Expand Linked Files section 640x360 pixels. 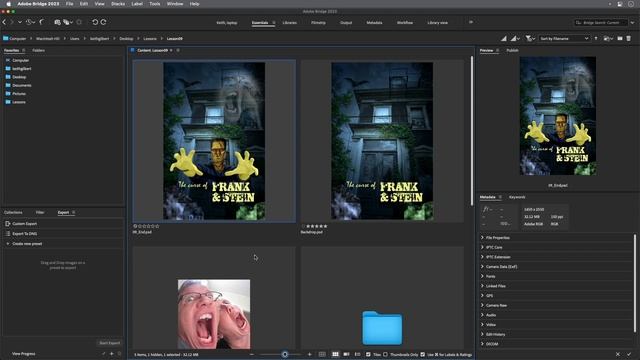482,286
